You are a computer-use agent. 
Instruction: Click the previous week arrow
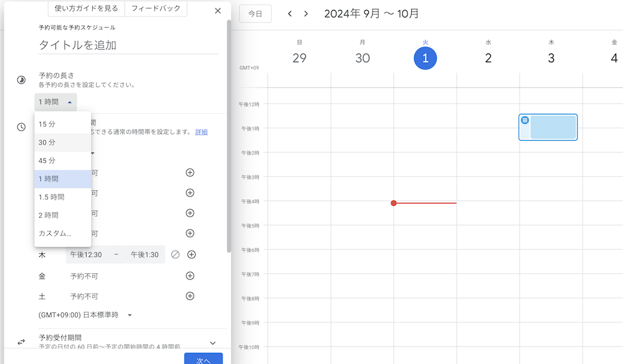point(290,14)
